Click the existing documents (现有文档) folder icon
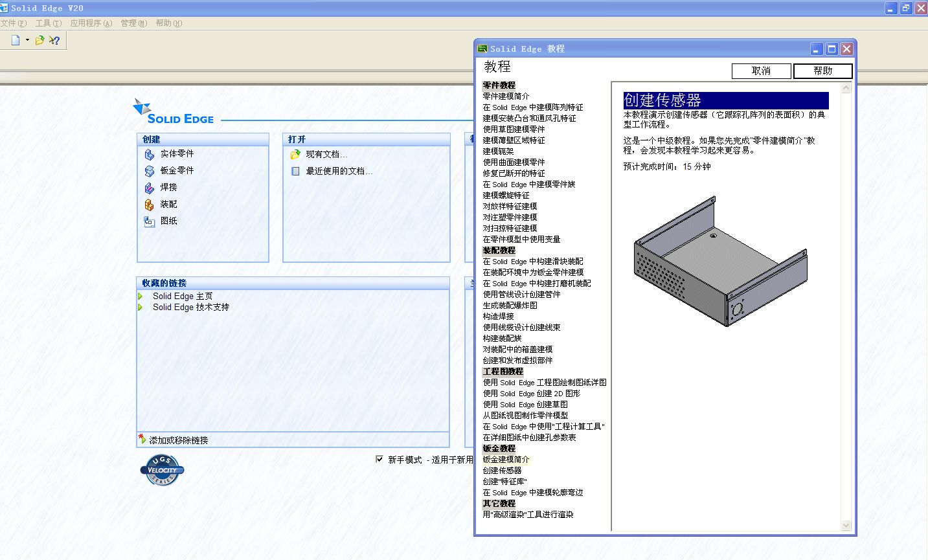928x560 pixels. click(295, 154)
